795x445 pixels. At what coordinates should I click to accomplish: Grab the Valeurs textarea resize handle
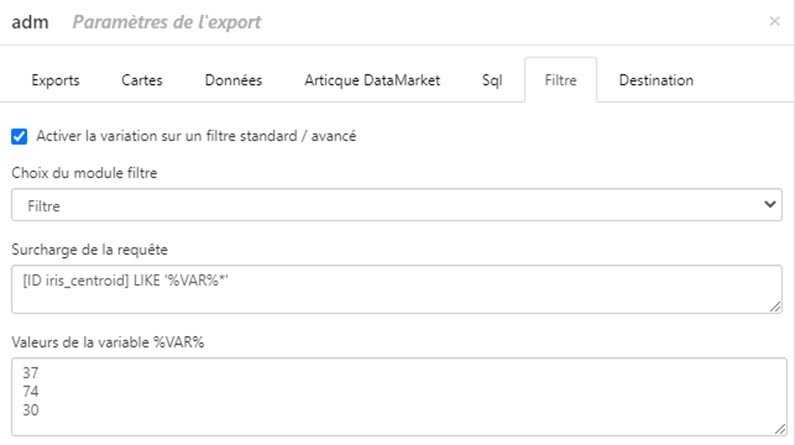[780, 429]
